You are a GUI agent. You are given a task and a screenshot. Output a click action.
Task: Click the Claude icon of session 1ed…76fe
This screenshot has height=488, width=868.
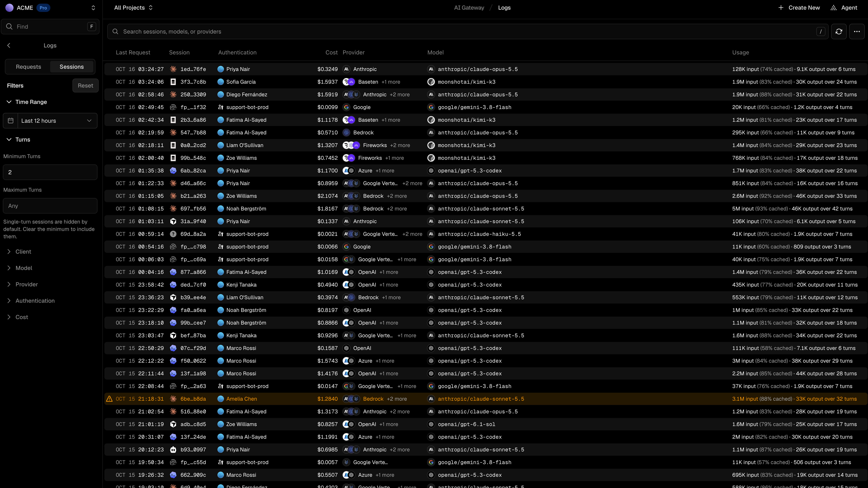coord(173,69)
